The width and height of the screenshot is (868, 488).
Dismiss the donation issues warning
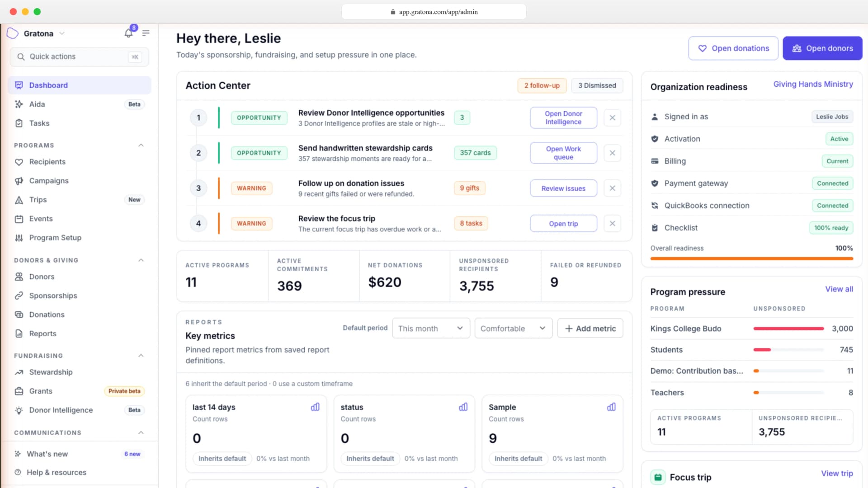(612, 188)
